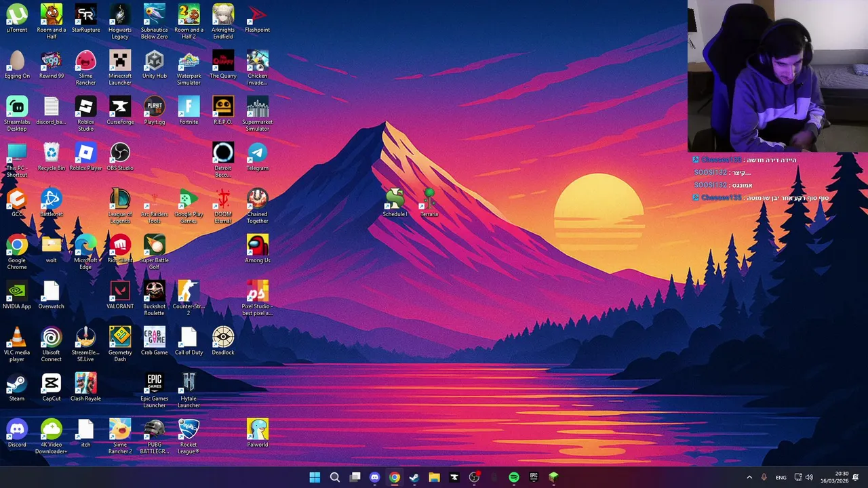This screenshot has height=488, width=868.
Task: Open the Streamlabs Desktop shortcut
Action: point(17,114)
